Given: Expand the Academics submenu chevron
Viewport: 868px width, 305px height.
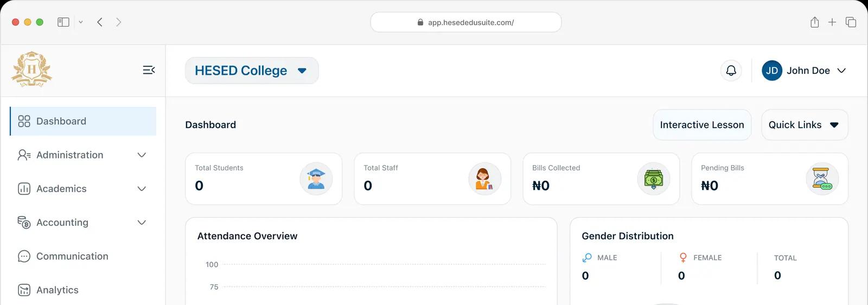Looking at the screenshot, I should 142,189.
